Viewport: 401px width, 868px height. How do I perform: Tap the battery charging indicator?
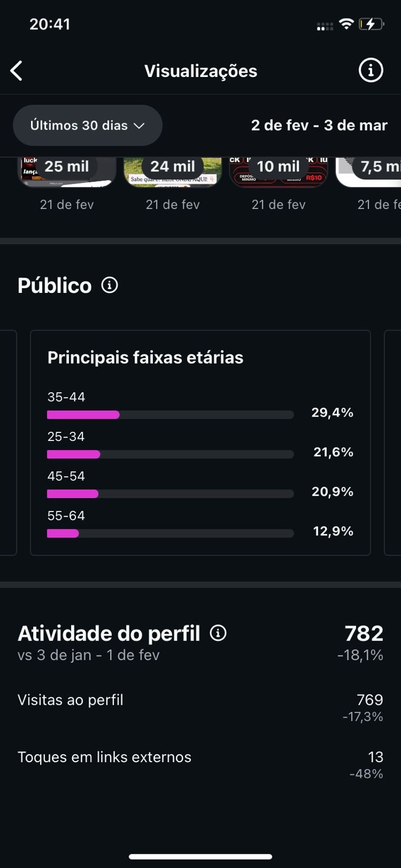(x=371, y=24)
